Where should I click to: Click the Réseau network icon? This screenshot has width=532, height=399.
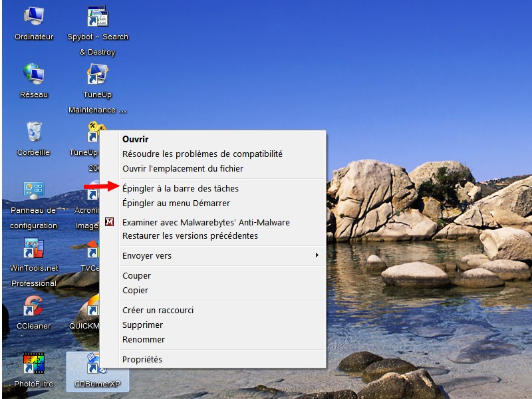point(33,74)
